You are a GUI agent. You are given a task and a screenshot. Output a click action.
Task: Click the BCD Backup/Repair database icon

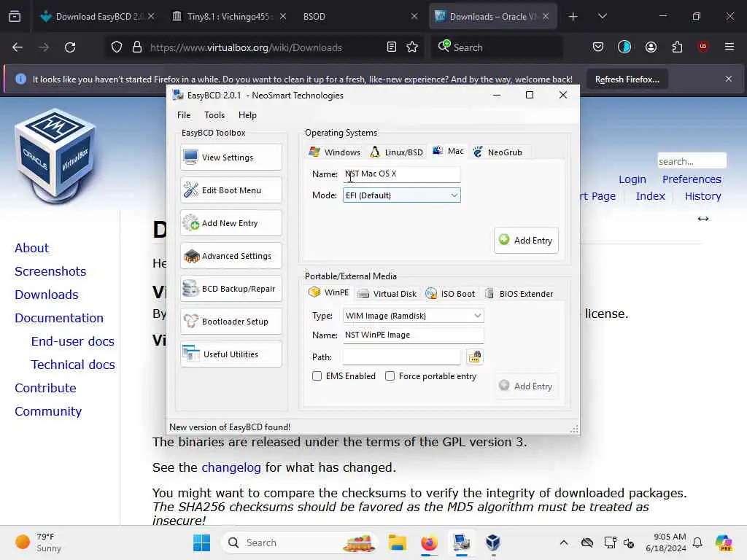pos(190,288)
